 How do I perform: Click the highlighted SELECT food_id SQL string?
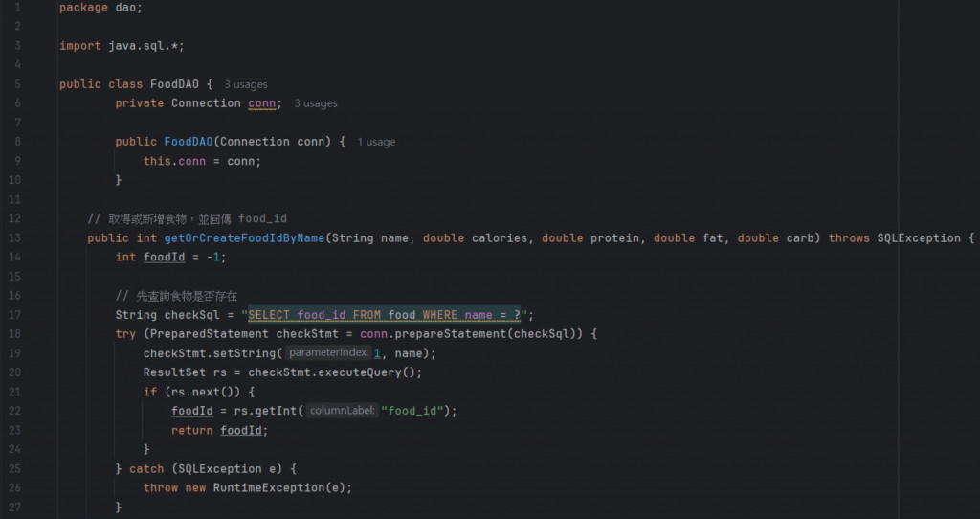385,315
